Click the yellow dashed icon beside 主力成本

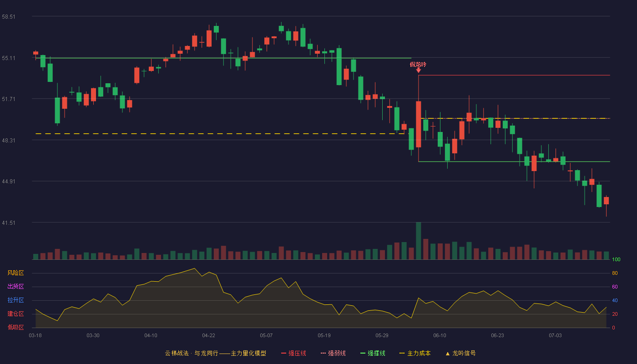click(x=402, y=353)
